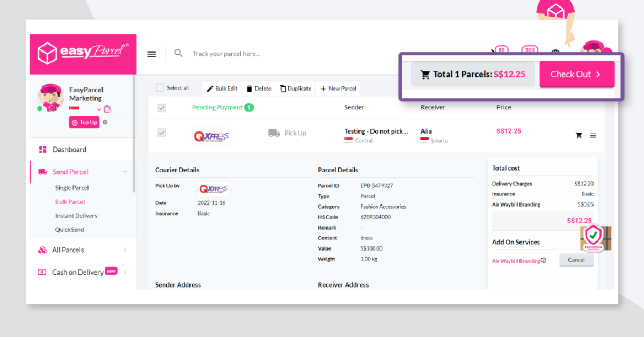Cancel the Air Waybill Branding add-on
The height and width of the screenshot is (337, 644).
[x=576, y=260]
